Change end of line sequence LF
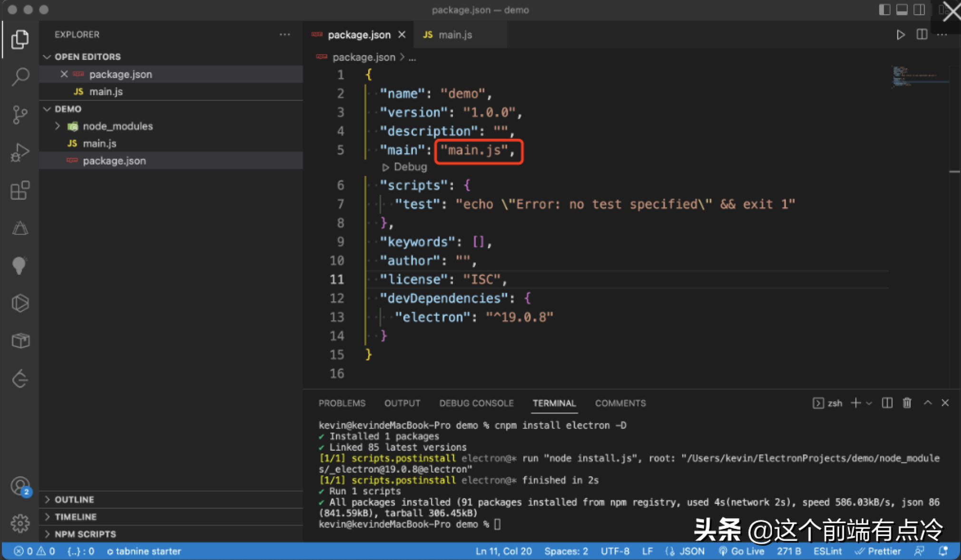 pos(647,551)
